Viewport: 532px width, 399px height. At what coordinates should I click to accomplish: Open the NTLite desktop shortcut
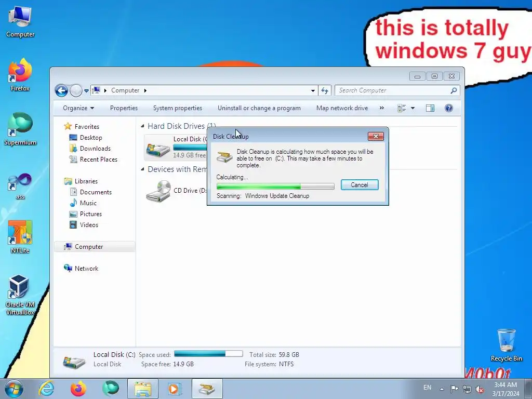pos(20,237)
